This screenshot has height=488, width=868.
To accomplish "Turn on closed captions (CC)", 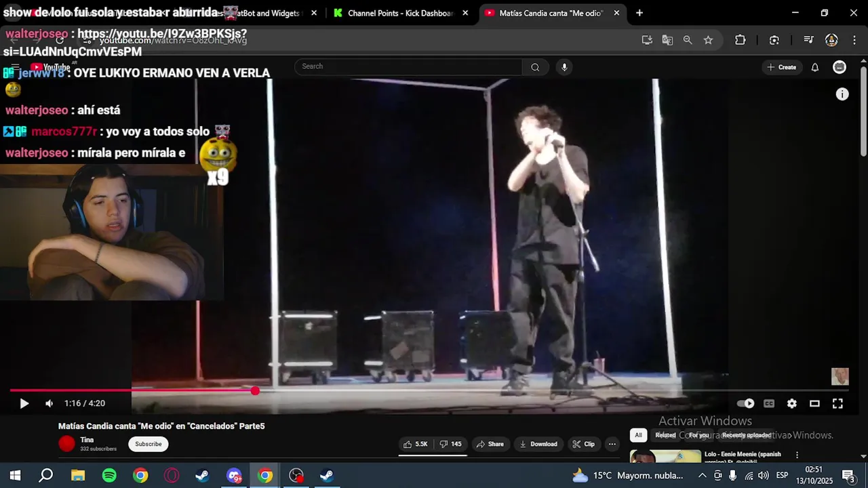I will [769, 403].
